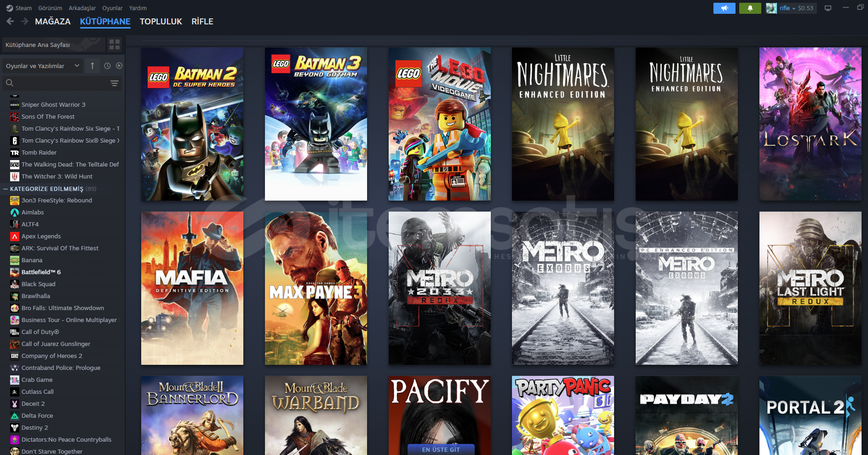
Task: Switch to the TOPLULUK tab
Action: tap(161, 22)
